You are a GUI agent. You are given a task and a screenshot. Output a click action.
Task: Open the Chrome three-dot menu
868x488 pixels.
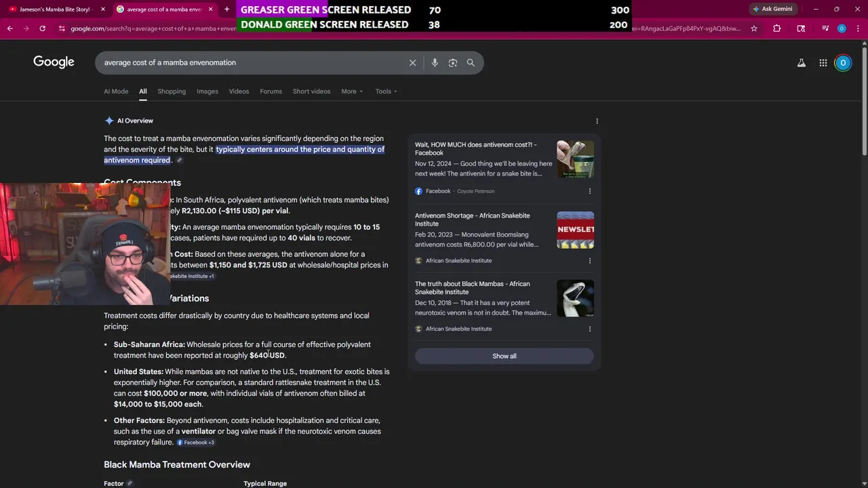pos(858,28)
